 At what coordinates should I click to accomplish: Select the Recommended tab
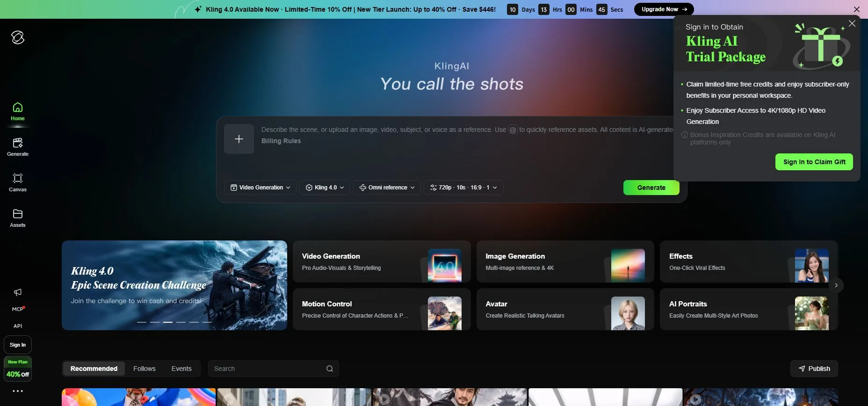(94, 369)
